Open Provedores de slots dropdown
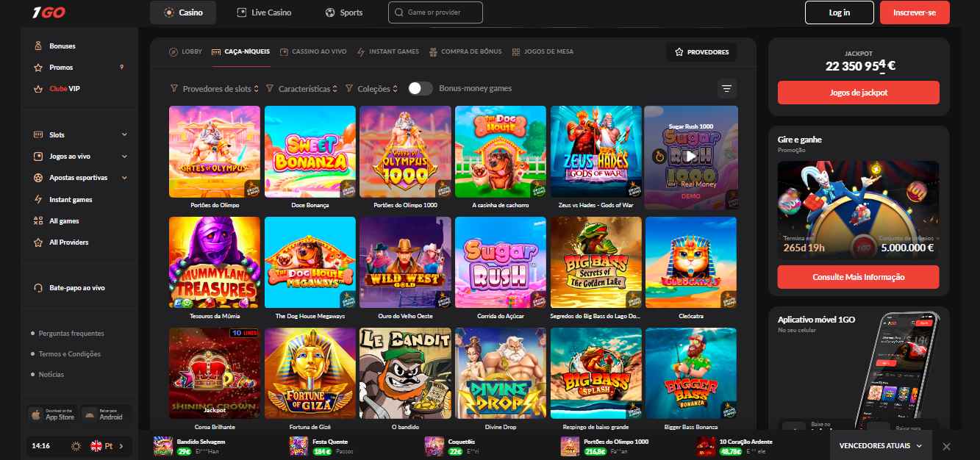The width and height of the screenshot is (980, 460). click(215, 89)
